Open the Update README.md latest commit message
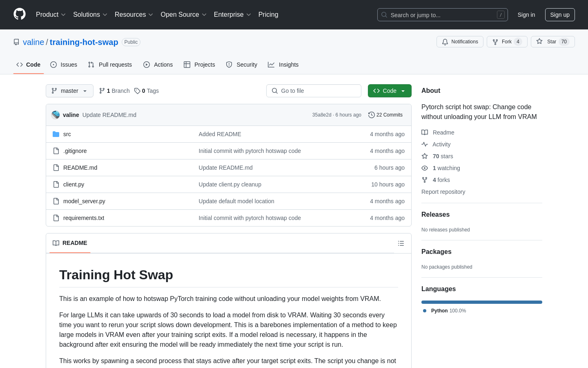 (109, 115)
